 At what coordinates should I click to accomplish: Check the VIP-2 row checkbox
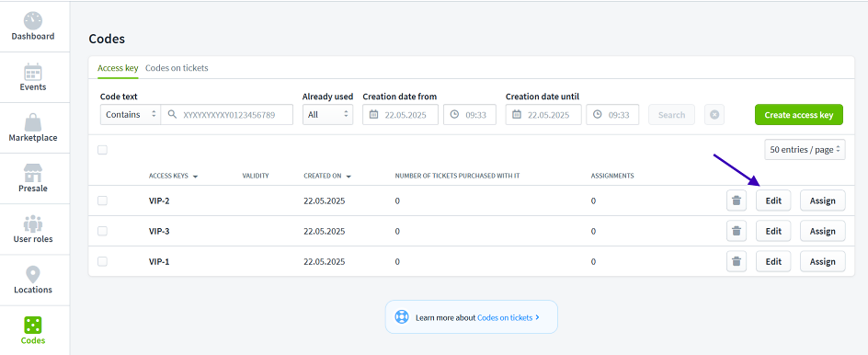click(x=102, y=200)
